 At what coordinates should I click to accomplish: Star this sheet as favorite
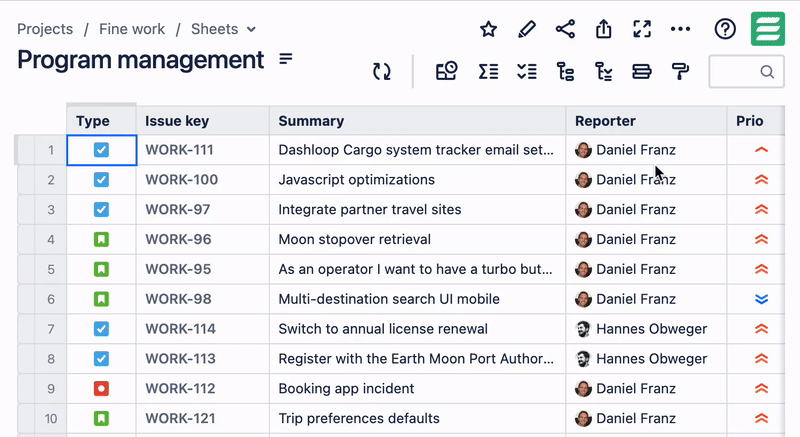tap(488, 29)
